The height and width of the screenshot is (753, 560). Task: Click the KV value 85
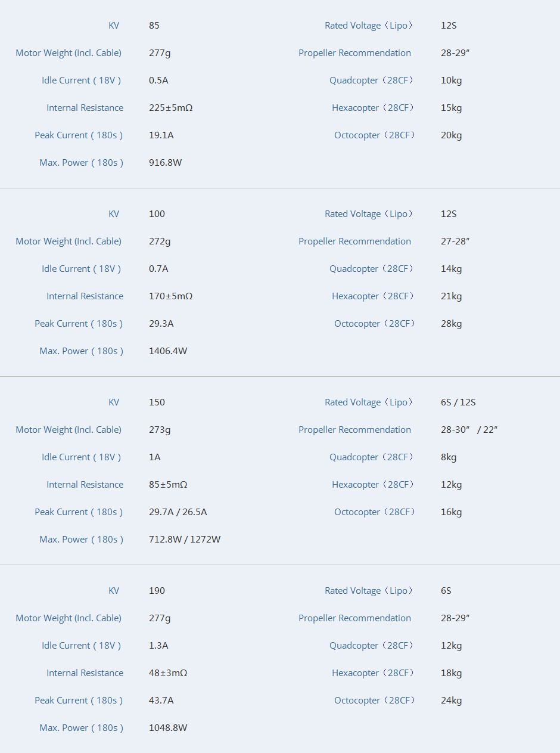coord(154,26)
